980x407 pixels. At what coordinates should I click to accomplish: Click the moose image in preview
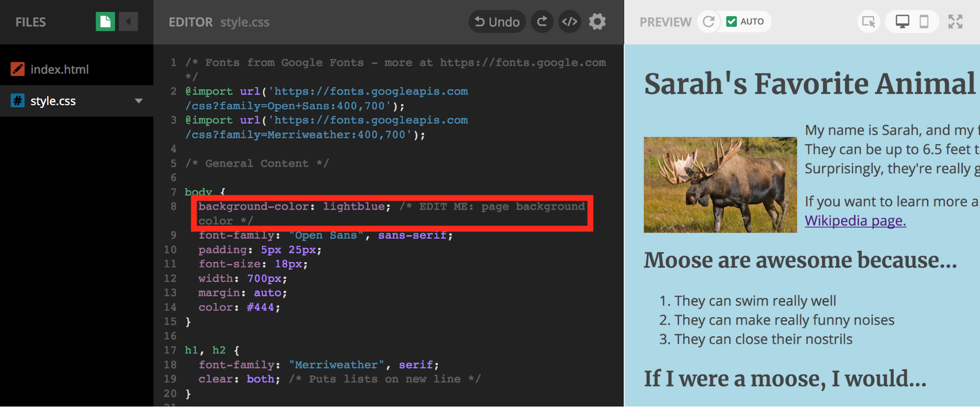point(720,184)
